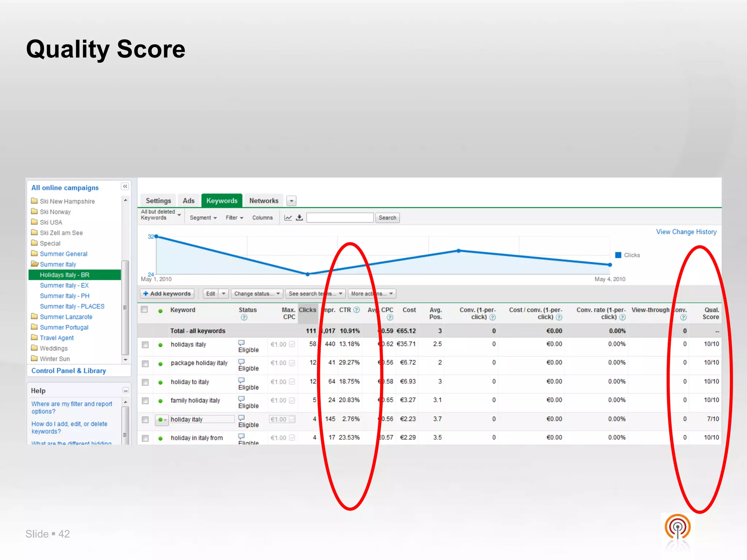747x560 pixels.
Task: Switch to the Ads tab
Action: click(189, 201)
